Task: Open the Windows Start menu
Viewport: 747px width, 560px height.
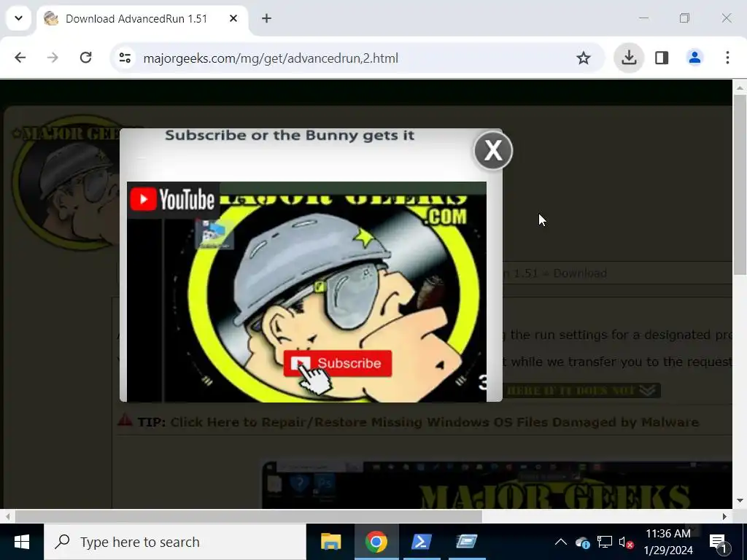Action: tap(21, 542)
